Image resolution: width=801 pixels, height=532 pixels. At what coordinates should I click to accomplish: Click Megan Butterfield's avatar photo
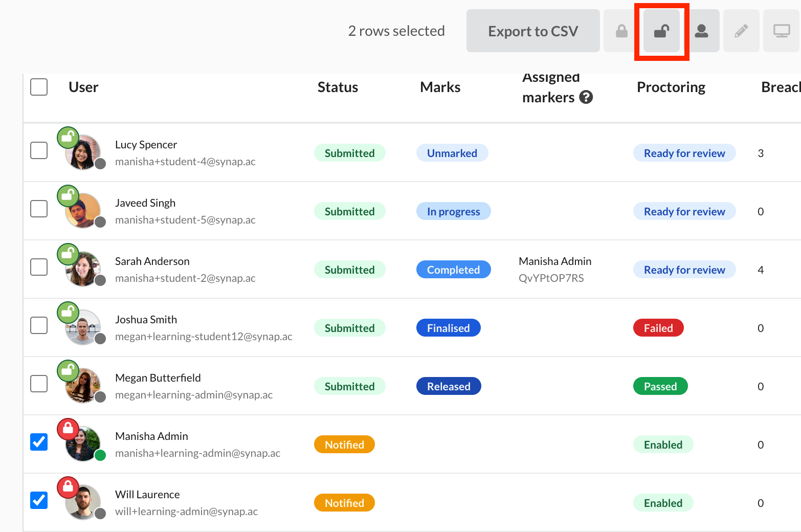pyautogui.click(x=83, y=385)
